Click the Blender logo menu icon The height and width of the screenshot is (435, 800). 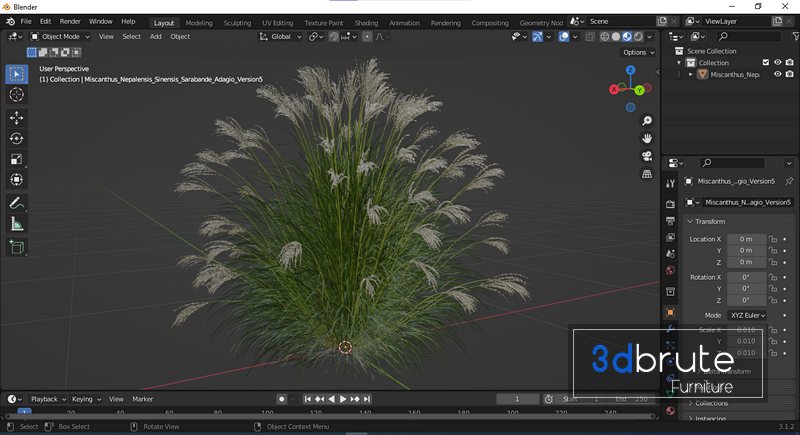(x=10, y=21)
